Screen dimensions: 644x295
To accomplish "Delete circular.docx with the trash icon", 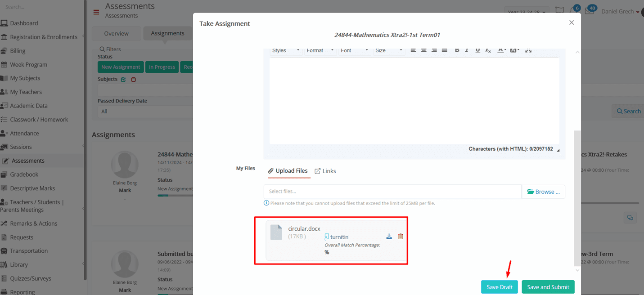I will click(401, 237).
